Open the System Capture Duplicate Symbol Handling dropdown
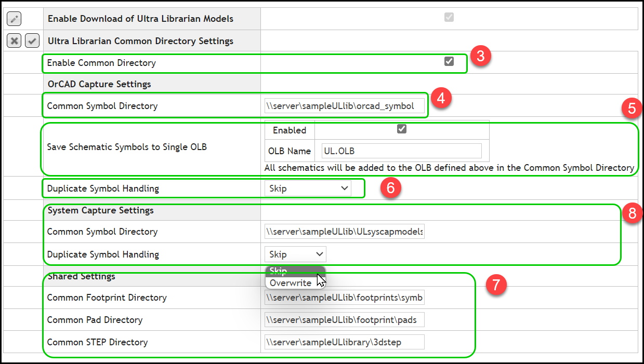644x364 pixels. (x=295, y=254)
